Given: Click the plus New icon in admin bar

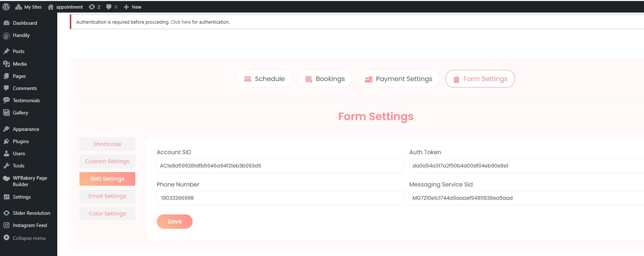Looking at the screenshot, I should (x=126, y=7).
